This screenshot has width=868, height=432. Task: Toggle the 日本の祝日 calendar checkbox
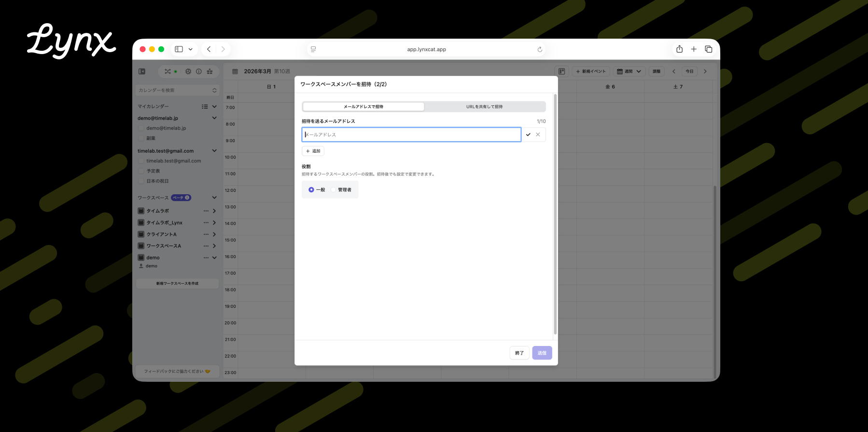[x=141, y=181]
